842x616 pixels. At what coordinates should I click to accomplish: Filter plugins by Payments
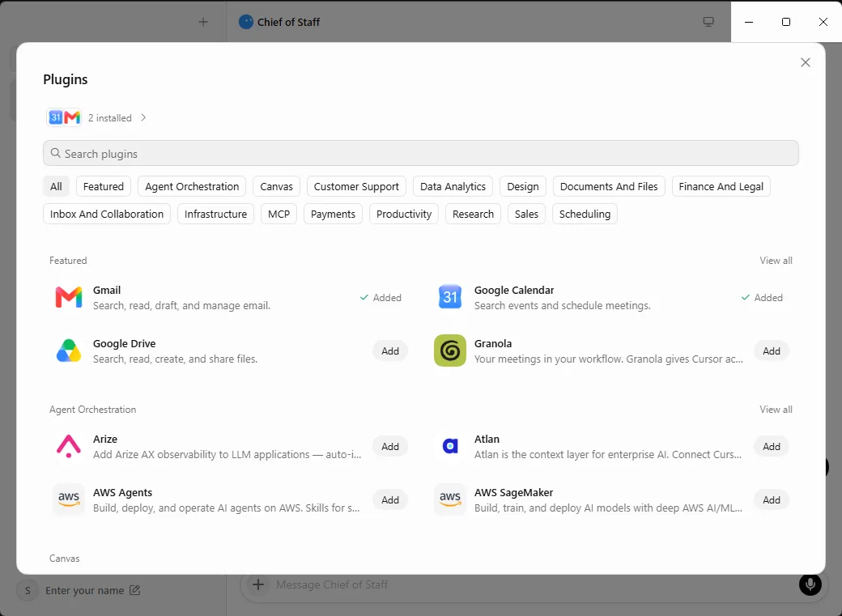coord(333,214)
